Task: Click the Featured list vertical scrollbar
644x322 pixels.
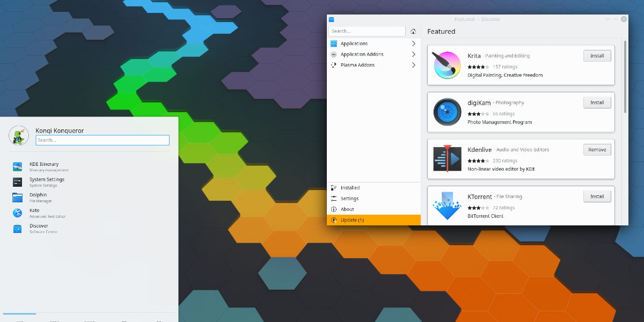Action: 625,75
